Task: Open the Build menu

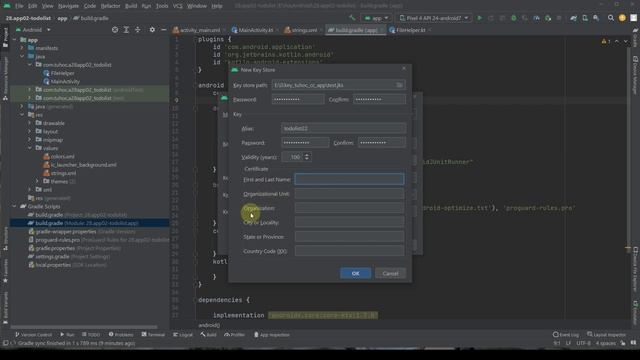Action: pos(131,6)
